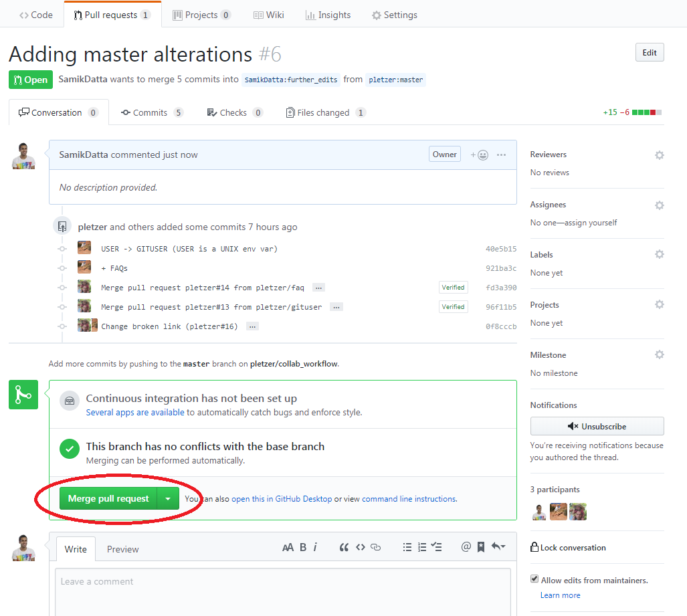Add reaction emoji to SamikDatta comment
Image resolution: width=687 pixels, height=616 pixels.
480,155
